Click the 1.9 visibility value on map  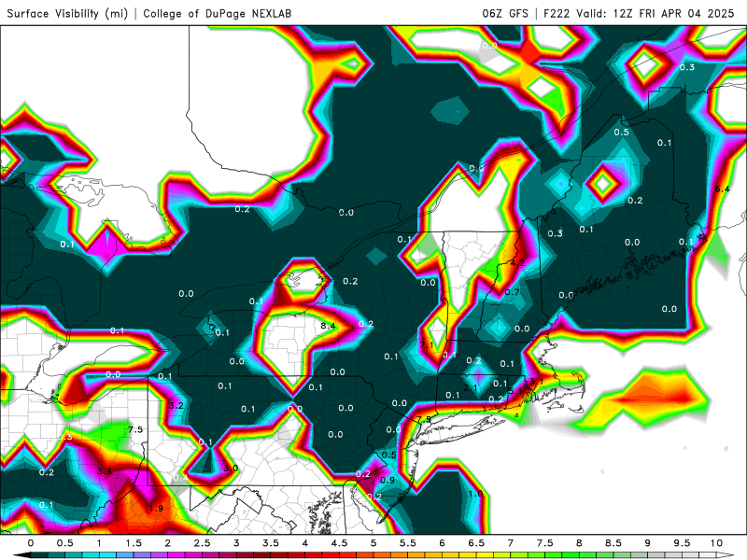(x=156, y=509)
